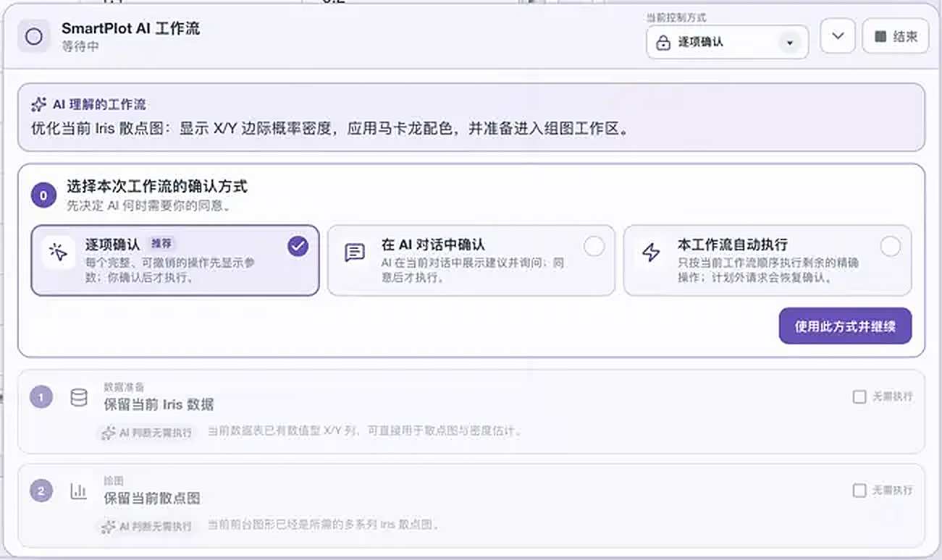Select the 在 AI 对话中确认 radio button
This screenshot has height=560, width=942.
[594, 247]
